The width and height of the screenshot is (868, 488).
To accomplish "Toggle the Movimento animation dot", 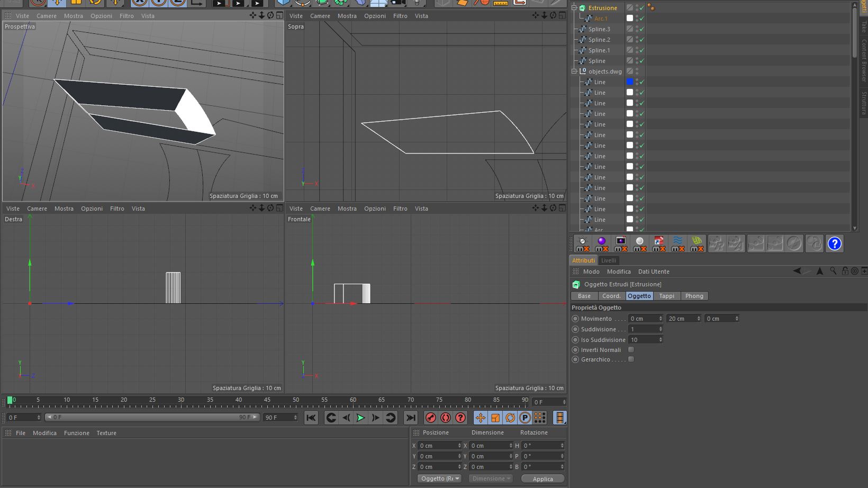I will click(x=575, y=319).
